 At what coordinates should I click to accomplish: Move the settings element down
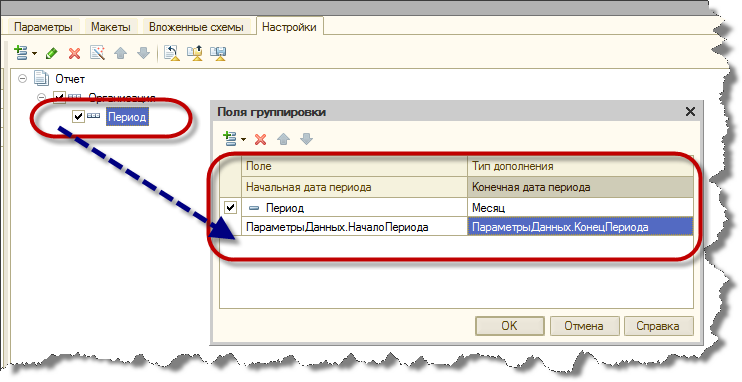click(x=143, y=53)
